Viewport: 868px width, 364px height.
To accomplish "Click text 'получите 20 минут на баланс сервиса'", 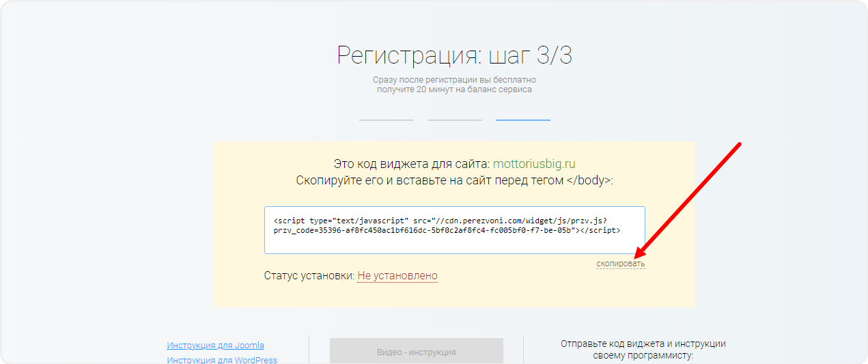I will (x=455, y=89).
